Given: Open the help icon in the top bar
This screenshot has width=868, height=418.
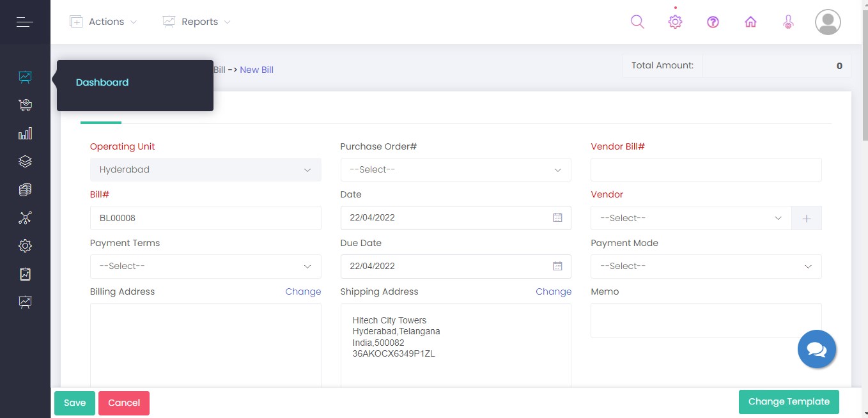Looking at the screenshot, I should pos(713,21).
